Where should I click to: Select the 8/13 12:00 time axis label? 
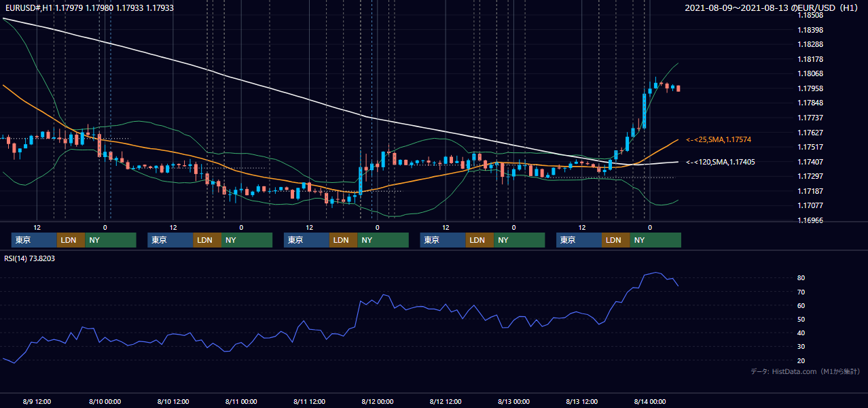582,401
